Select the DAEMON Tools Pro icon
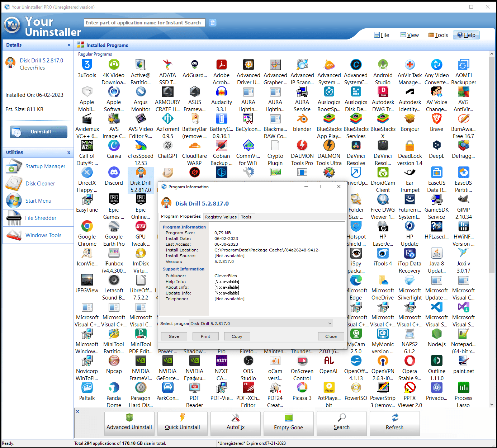497x448 pixels. pyautogui.click(x=302, y=146)
